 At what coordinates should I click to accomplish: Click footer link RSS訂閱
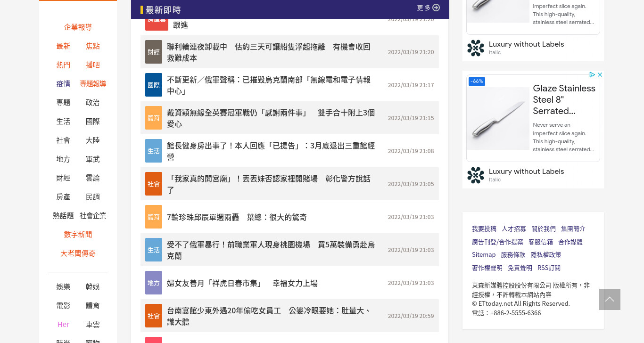click(x=549, y=268)
